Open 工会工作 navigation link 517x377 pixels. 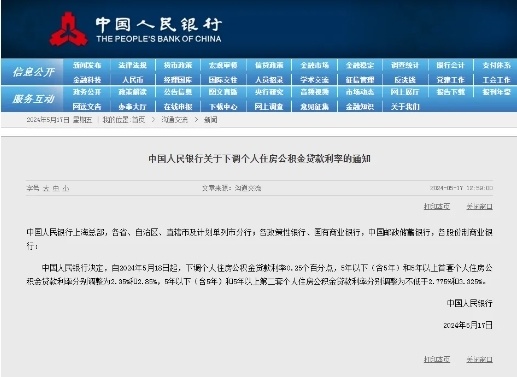[496, 80]
